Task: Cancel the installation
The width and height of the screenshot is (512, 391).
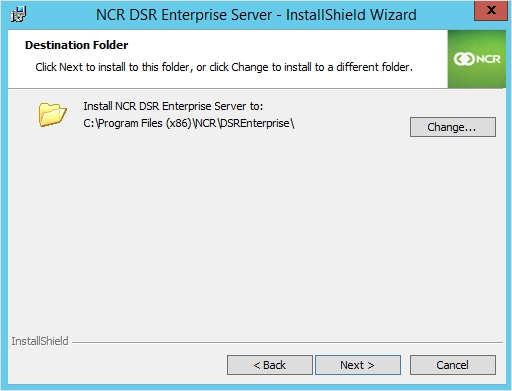Action: (x=453, y=365)
